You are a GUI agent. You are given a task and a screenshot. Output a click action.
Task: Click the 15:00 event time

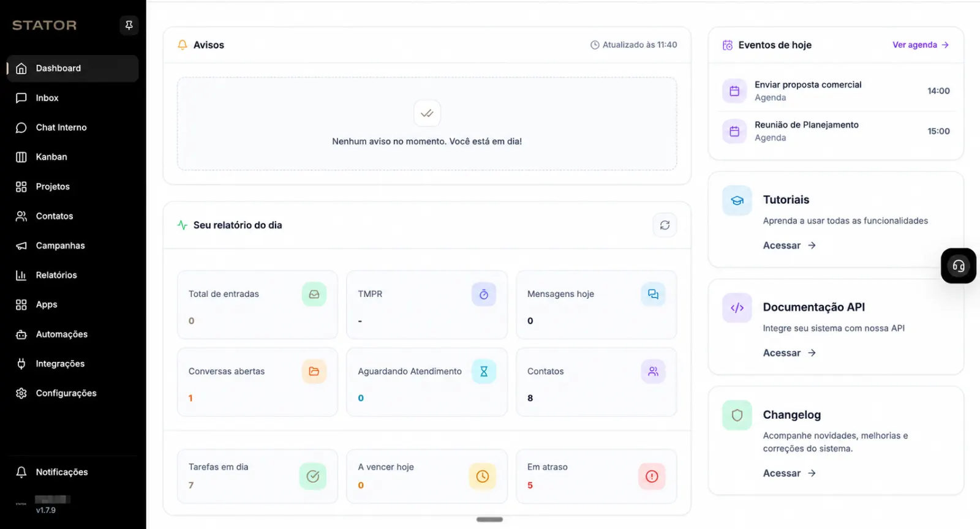(x=938, y=131)
